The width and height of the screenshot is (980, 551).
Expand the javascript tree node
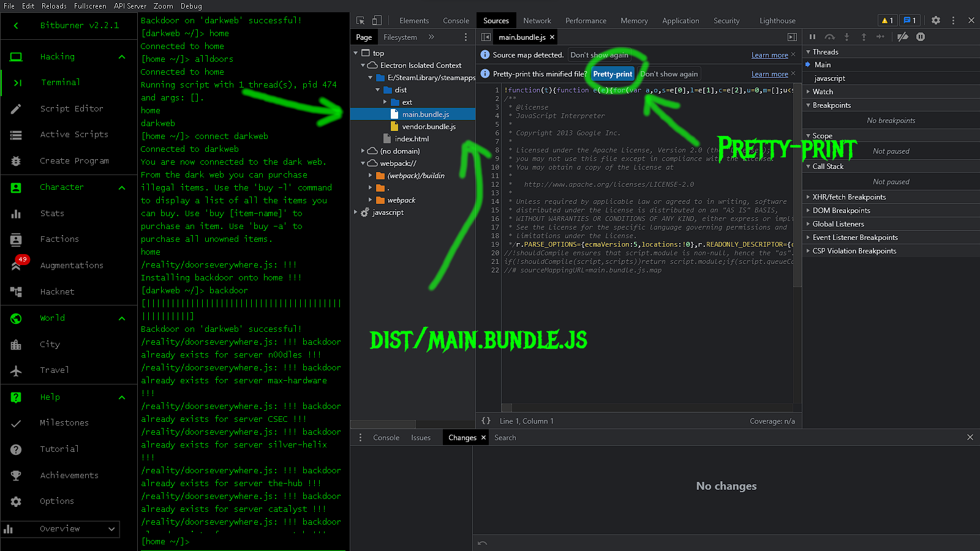pos(356,212)
